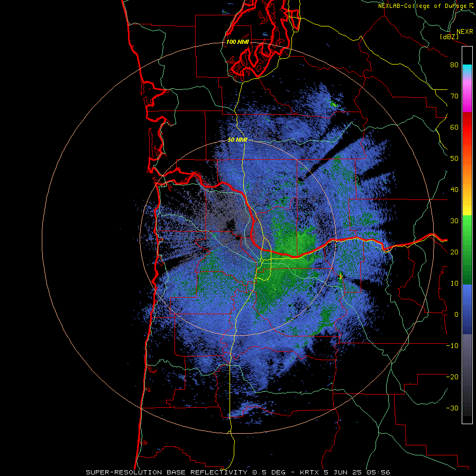This screenshot has width=476, height=476.
Task: Select the 100 NMI range ring label
Action: point(237,42)
